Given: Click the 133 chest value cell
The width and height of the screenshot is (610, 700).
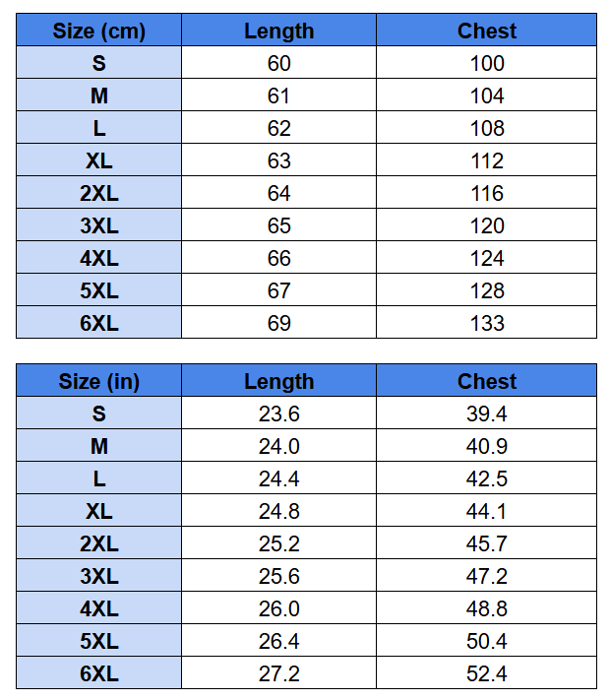Looking at the screenshot, I should [x=486, y=322].
